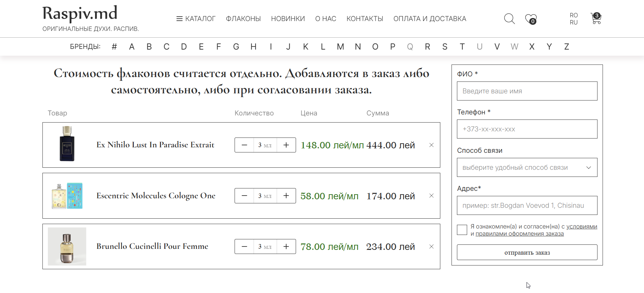Decrease quantity of Ex Nihilo Lust In Paradise
This screenshot has width=644, height=293.
tap(244, 145)
